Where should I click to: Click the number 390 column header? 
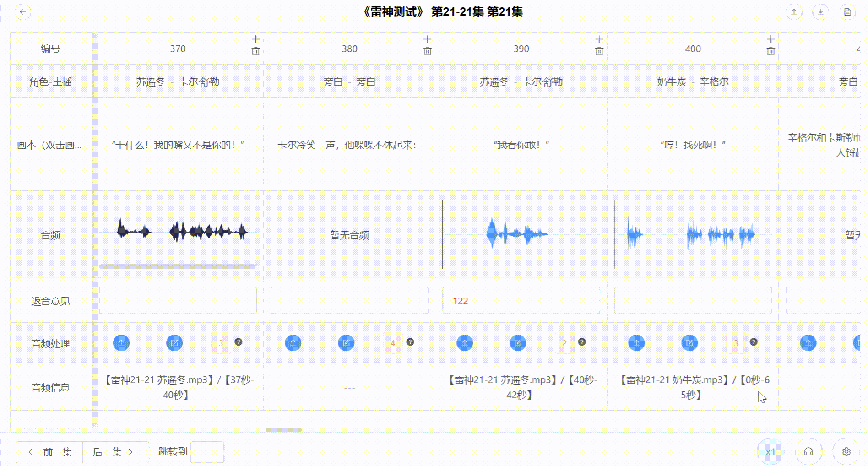[x=521, y=49]
